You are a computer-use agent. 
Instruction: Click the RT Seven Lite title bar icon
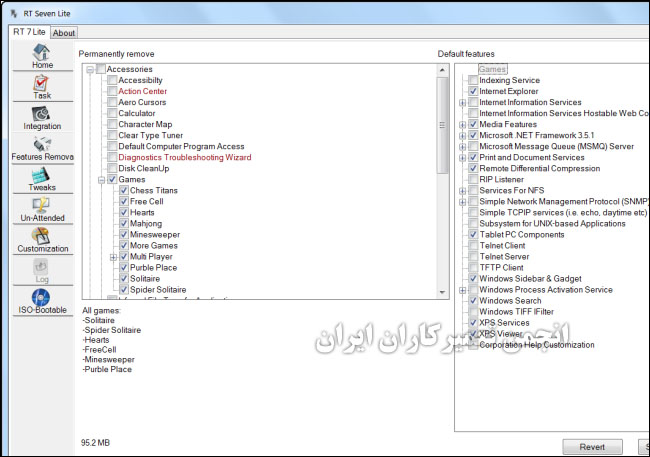(14, 14)
